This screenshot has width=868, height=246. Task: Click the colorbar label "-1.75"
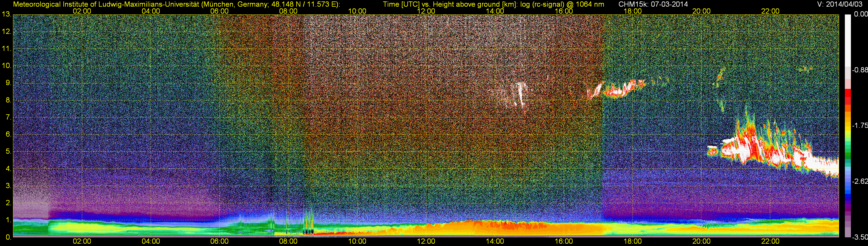[x=860, y=126]
